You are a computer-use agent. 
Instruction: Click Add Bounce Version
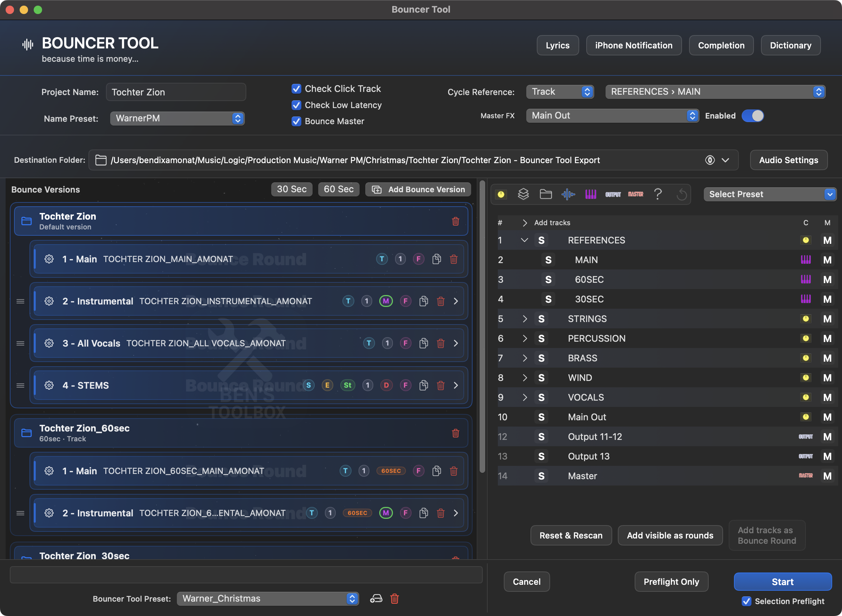coord(418,189)
